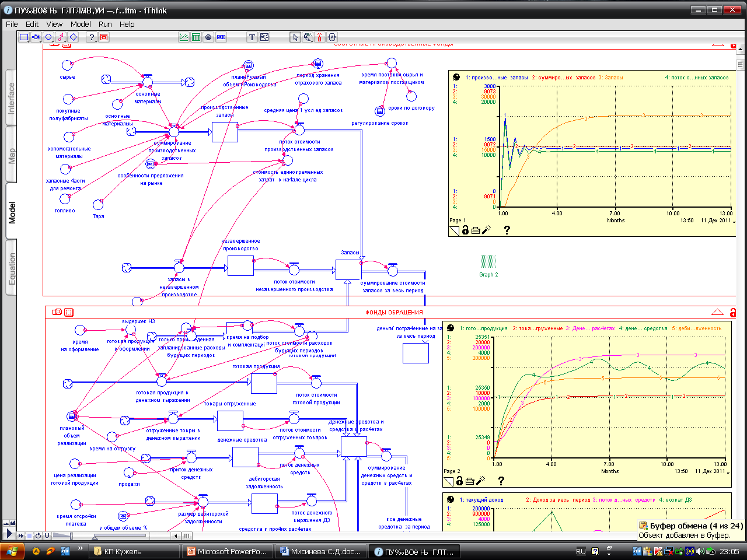Open Windows Start button
Screen dimensions: 747x560
coord(12,551)
